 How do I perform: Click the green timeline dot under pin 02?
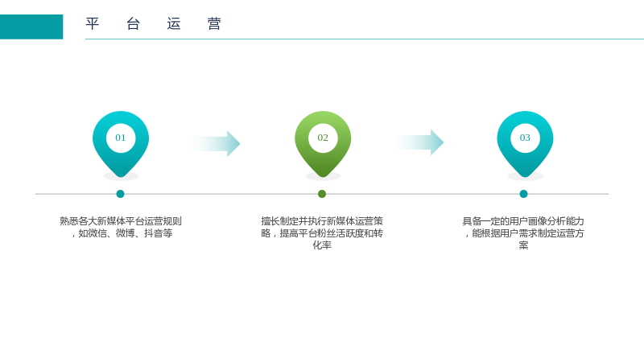pyautogui.click(x=322, y=194)
